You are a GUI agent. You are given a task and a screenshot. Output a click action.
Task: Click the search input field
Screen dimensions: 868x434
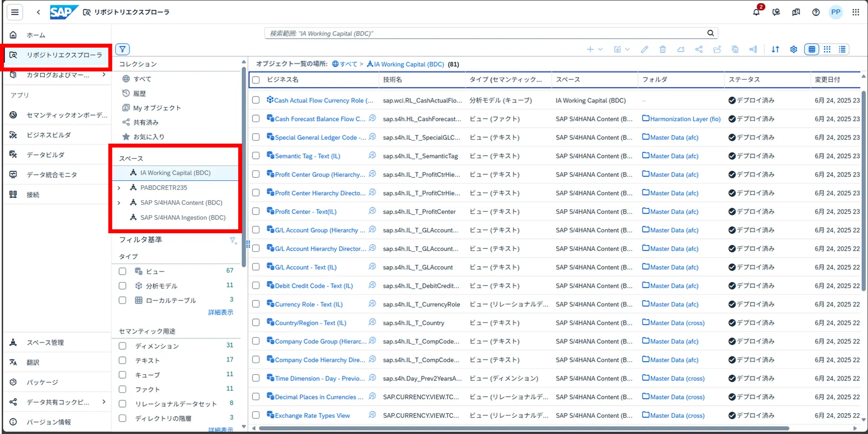coord(486,33)
